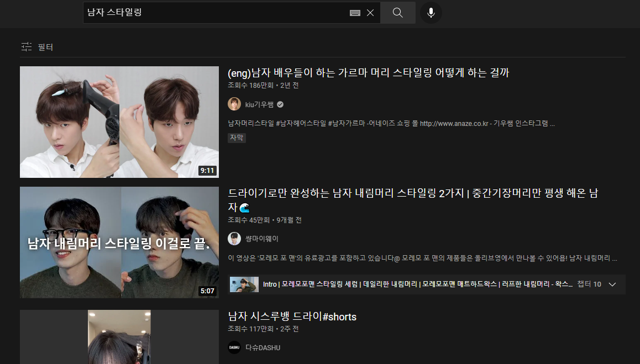Open the on-screen keyboard icon in search box
This screenshot has width=640, height=364.
click(x=355, y=13)
